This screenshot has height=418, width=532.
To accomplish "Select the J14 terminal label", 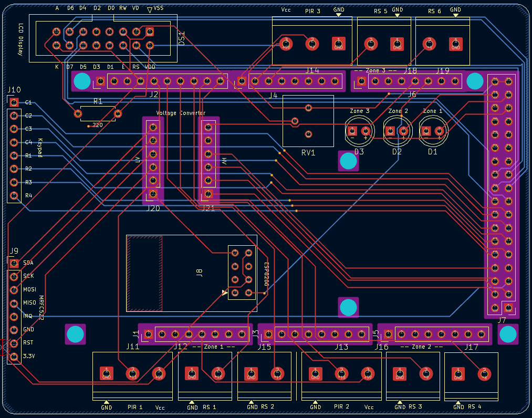I will coord(312,70).
